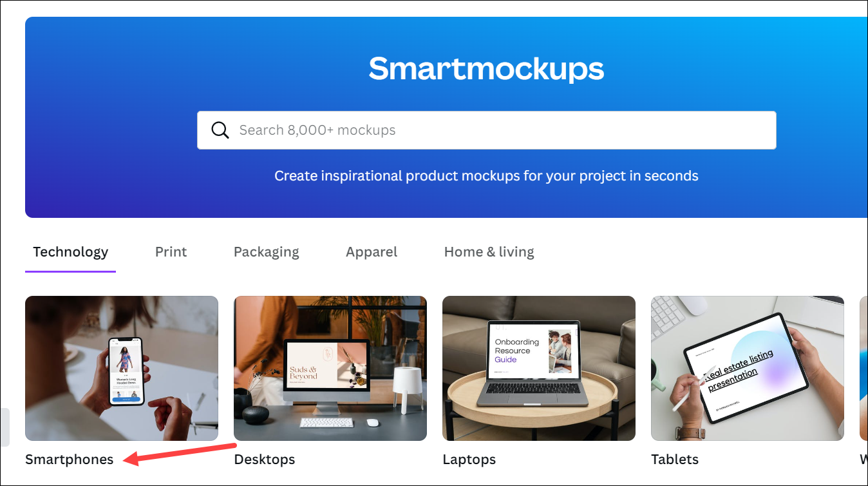Click the Smartmockups heading title

[486, 68]
